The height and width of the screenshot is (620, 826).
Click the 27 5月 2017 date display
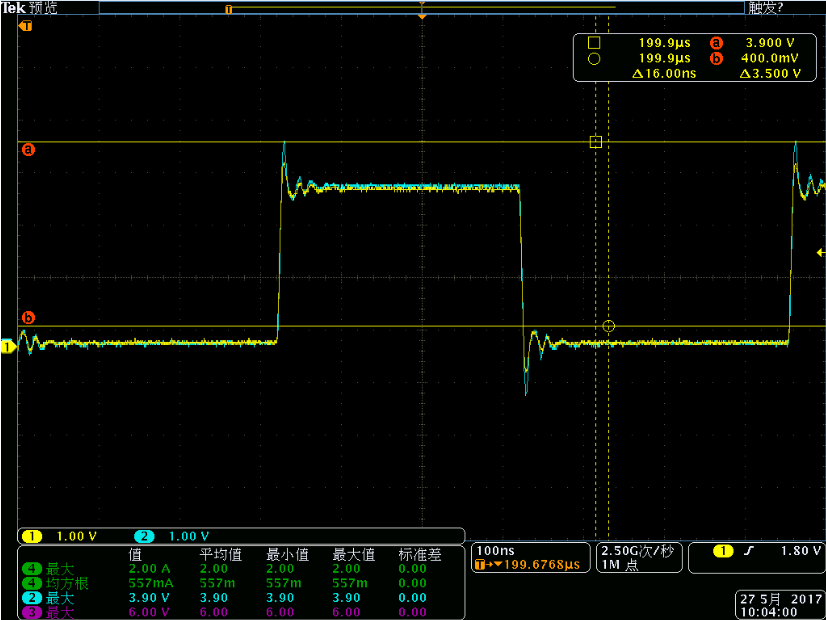781,599
